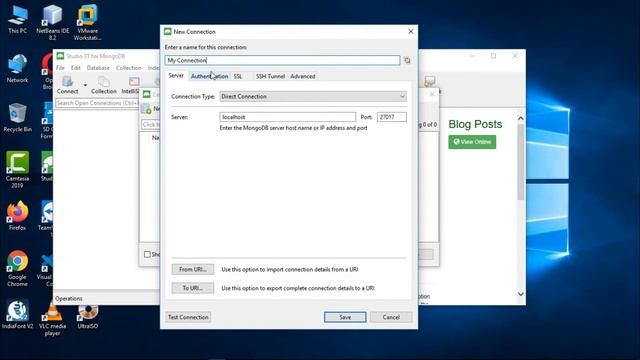The height and width of the screenshot is (360, 640).
Task: Open This PC desktop icon
Action: tap(18, 20)
